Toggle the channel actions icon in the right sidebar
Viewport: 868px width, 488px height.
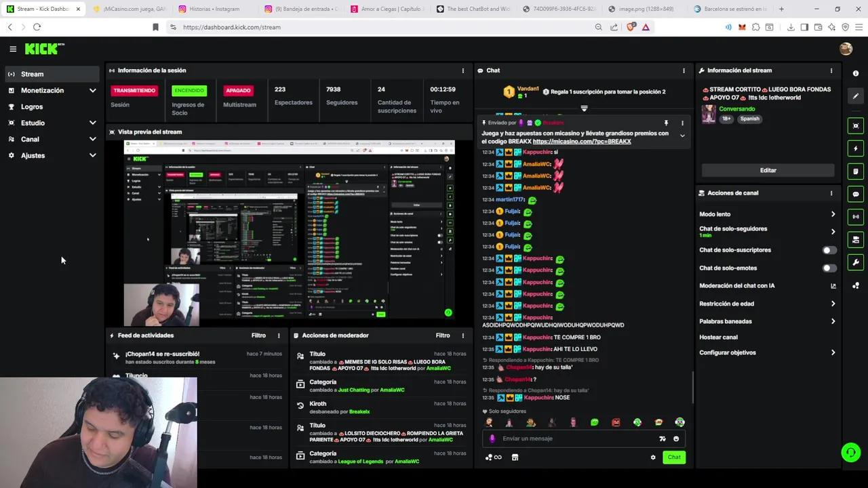pyautogui.click(x=856, y=239)
